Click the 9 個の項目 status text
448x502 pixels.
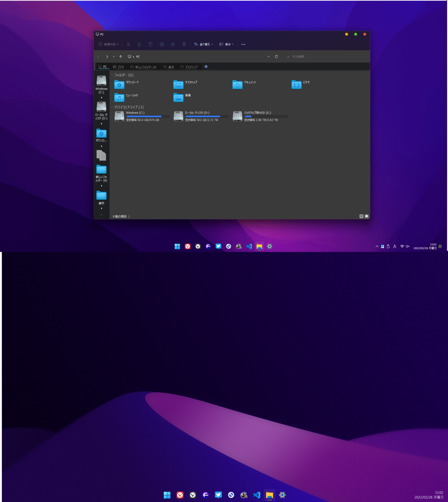(120, 216)
